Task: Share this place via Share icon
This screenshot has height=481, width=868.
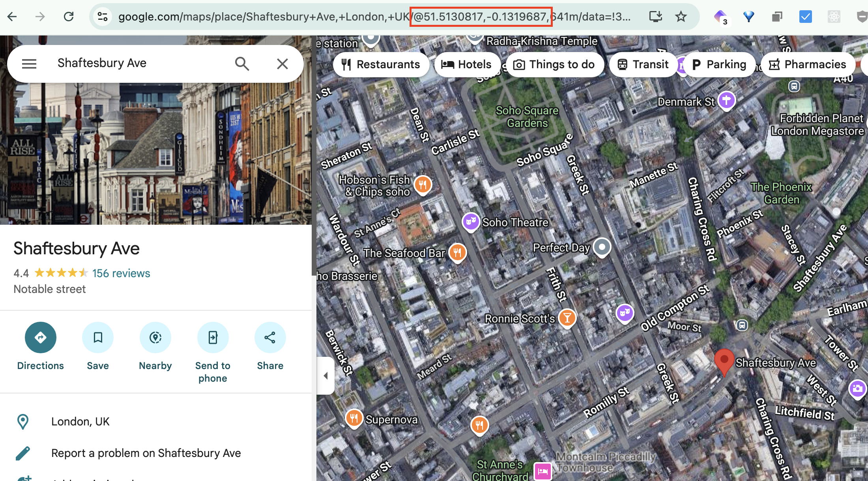Action: (270, 337)
